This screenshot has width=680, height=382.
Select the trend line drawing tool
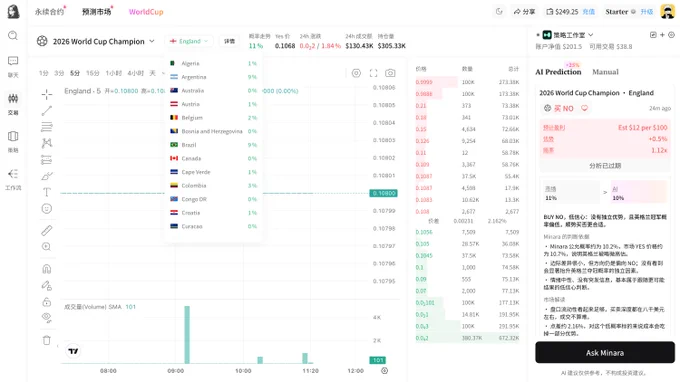pyautogui.click(x=47, y=111)
